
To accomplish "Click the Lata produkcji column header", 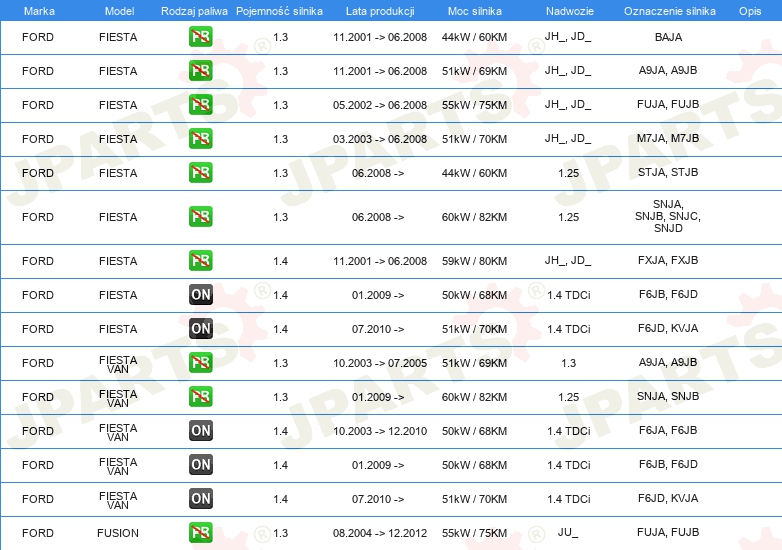I will coord(380,11).
